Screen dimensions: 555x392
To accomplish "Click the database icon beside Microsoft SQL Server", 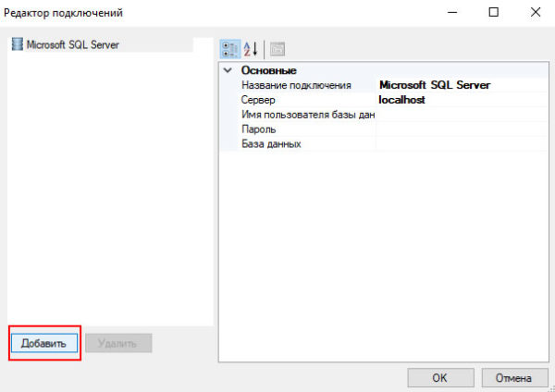I will coord(17,44).
